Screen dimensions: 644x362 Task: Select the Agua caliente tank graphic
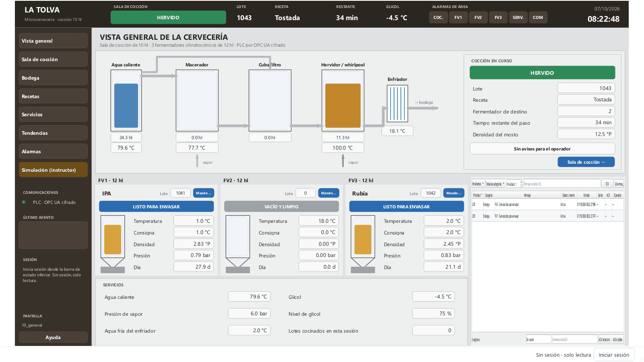[126, 101]
